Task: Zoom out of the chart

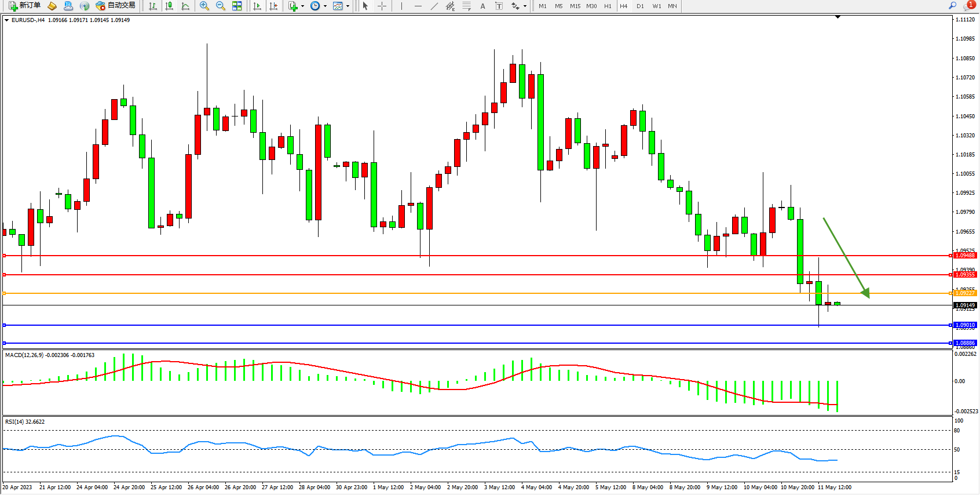Action: 221,6
